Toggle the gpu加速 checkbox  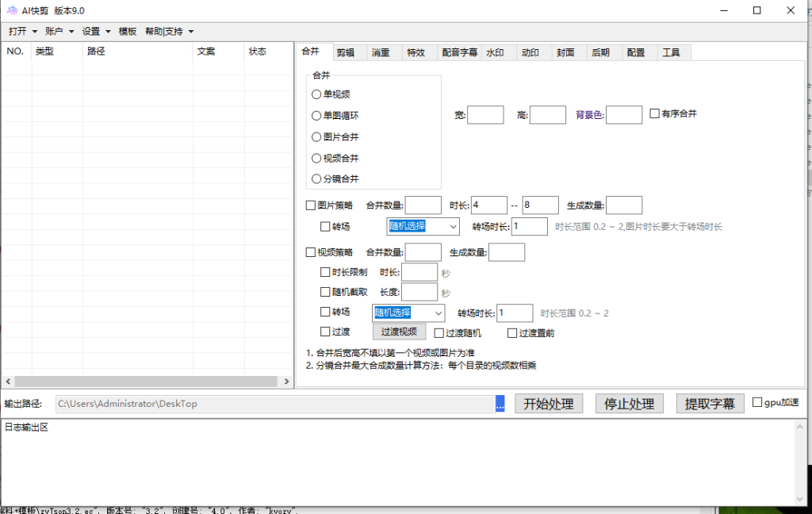pos(757,402)
